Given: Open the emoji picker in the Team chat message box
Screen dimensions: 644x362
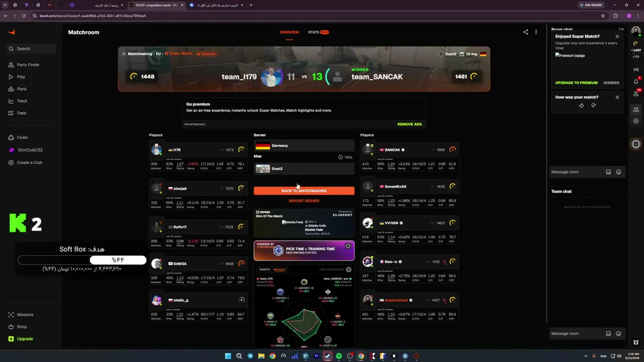Looking at the screenshot, I should point(618,334).
